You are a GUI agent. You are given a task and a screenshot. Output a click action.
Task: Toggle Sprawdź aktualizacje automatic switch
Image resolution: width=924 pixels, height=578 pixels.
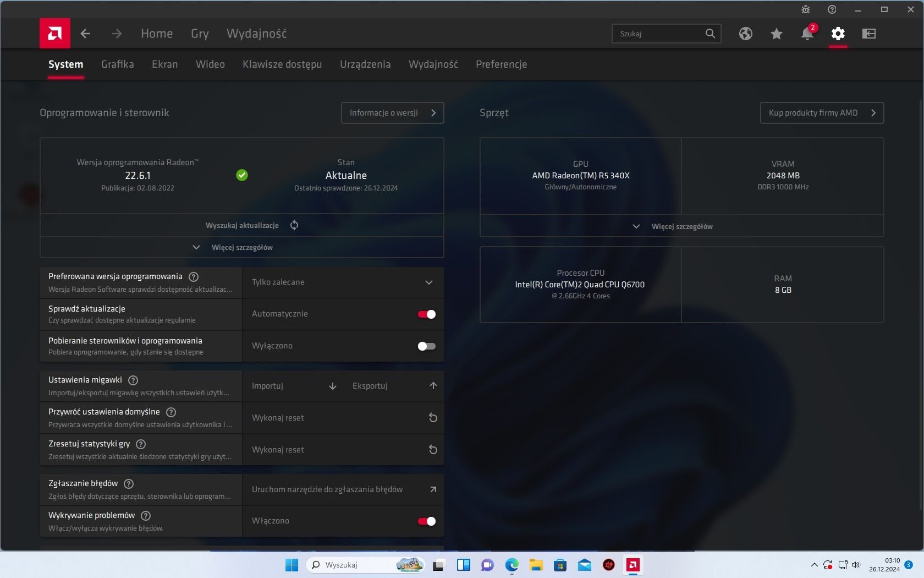426,314
